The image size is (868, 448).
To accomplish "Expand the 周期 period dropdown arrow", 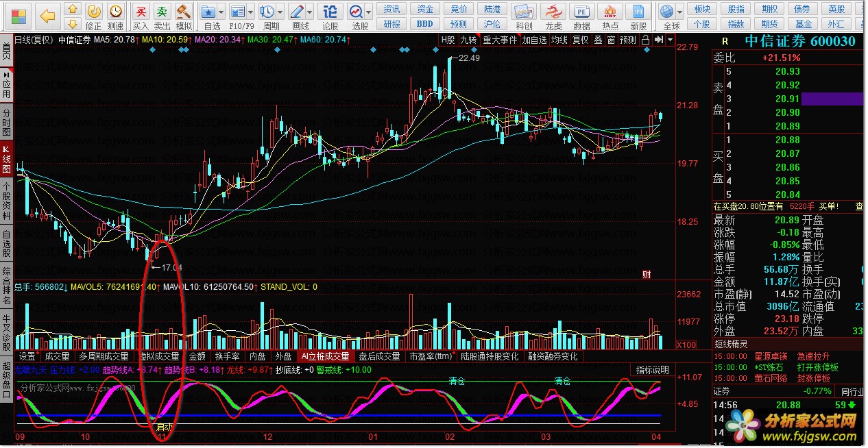I will pos(280,12).
